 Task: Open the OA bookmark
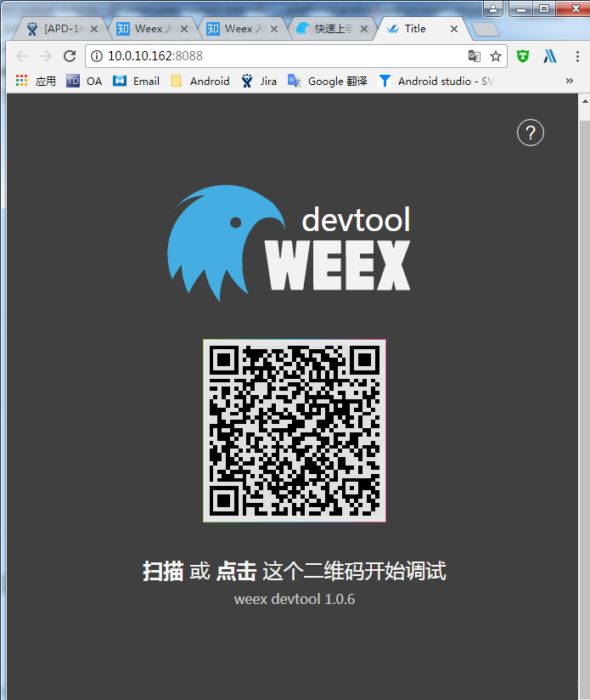[84, 81]
